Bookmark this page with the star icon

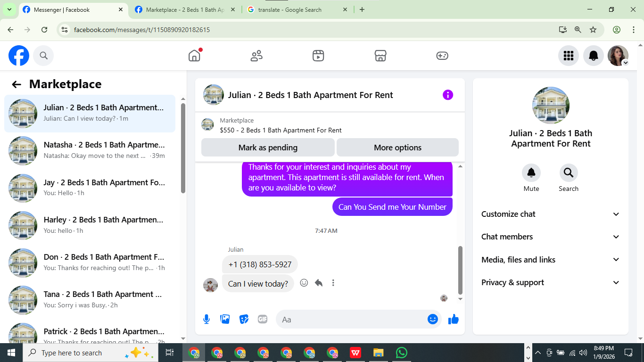pos(593,30)
